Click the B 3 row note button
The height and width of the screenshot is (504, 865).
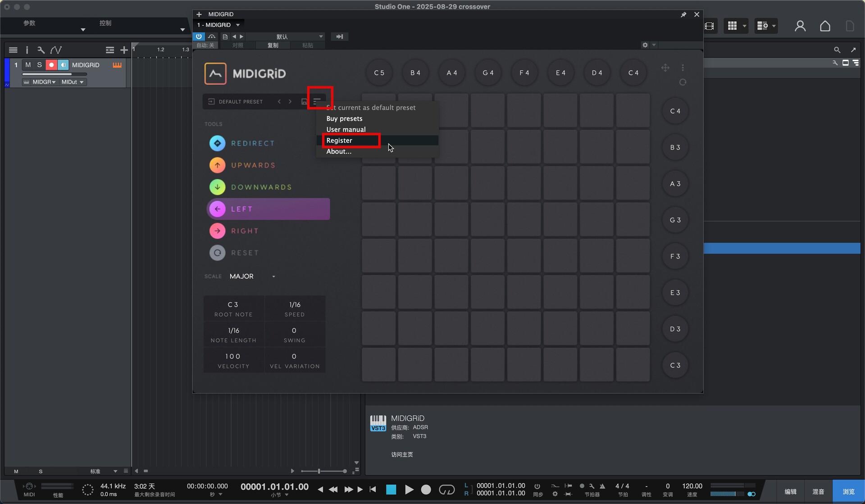[x=675, y=147]
